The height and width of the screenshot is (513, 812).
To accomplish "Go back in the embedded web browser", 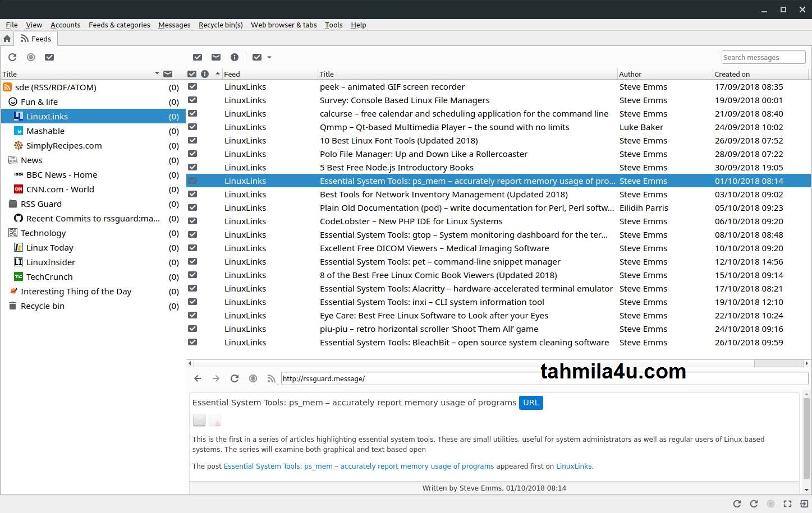I will (x=198, y=378).
